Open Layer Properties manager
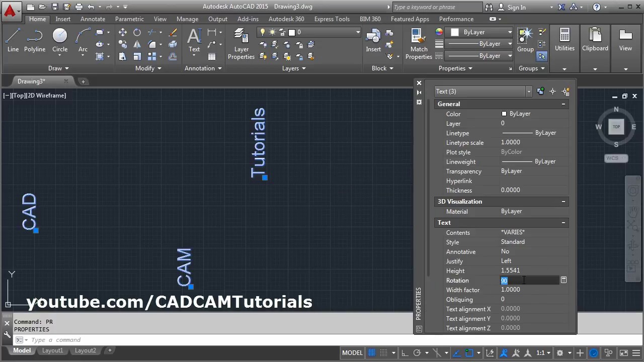This screenshot has height=362, width=644. (241, 44)
